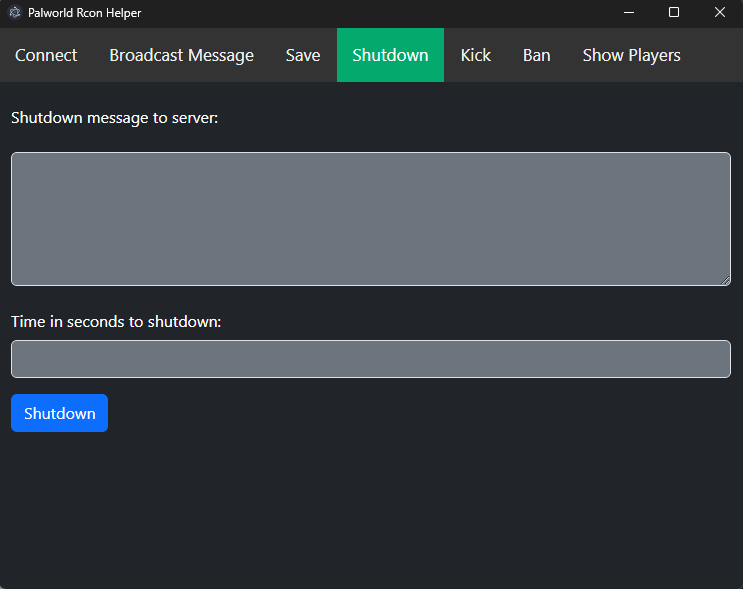This screenshot has width=743, height=589.
Task: Click the Palworld Rcon Helper app icon
Action: (15, 13)
